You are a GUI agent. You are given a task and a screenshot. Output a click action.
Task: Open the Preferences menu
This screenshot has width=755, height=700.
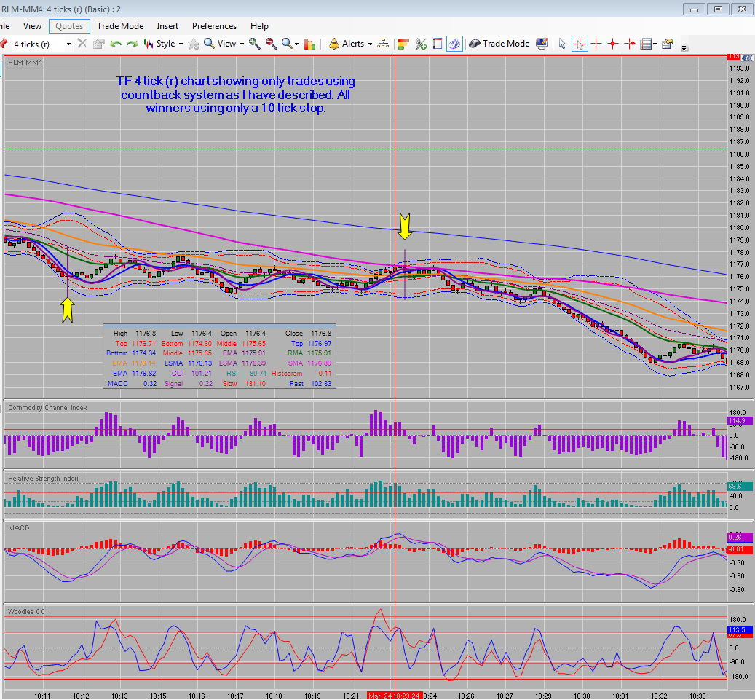[x=214, y=26]
